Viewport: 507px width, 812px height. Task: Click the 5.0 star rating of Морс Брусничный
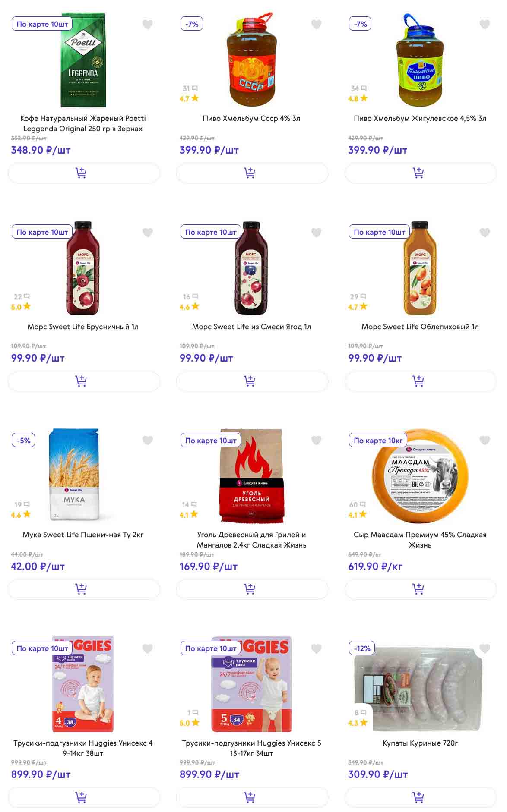point(21,307)
